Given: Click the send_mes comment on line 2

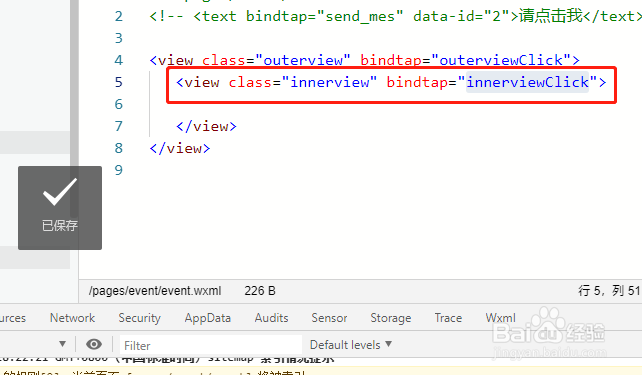Looking at the screenshot, I should pyautogui.click(x=395, y=16).
